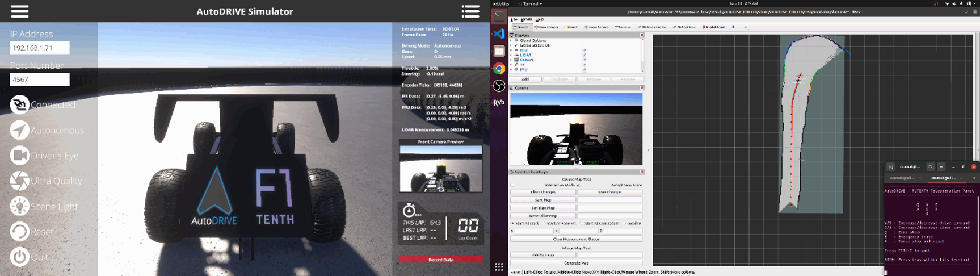Image resolution: width=980 pixels, height=276 pixels.
Task: Click the IP Address input field
Action: pos(40,48)
